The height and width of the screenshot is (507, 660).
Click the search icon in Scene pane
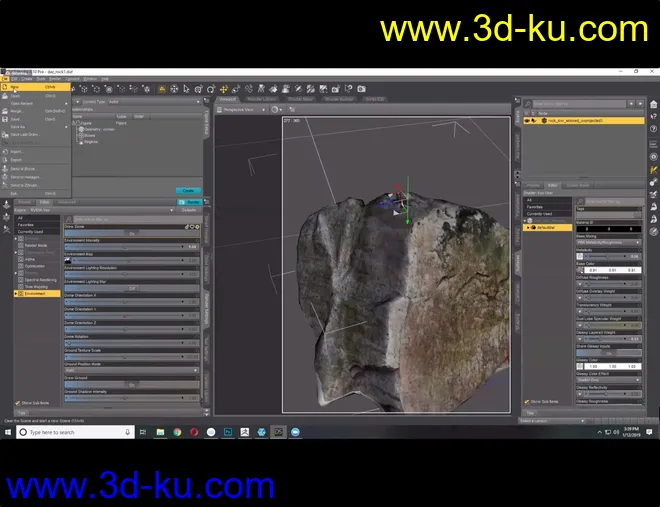pos(528,104)
